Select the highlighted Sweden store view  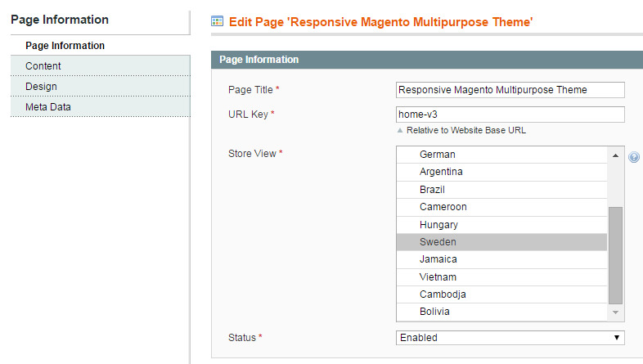click(x=502, y=242)
